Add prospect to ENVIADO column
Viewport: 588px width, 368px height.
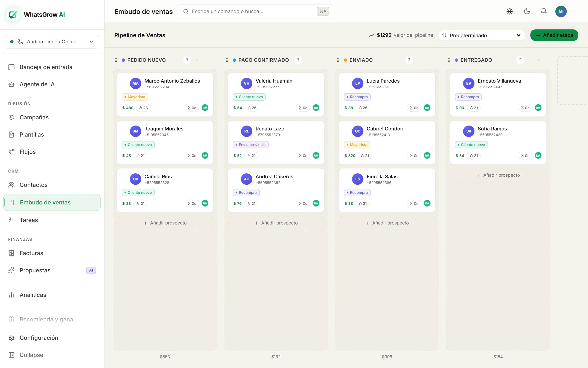coord(387,223)
